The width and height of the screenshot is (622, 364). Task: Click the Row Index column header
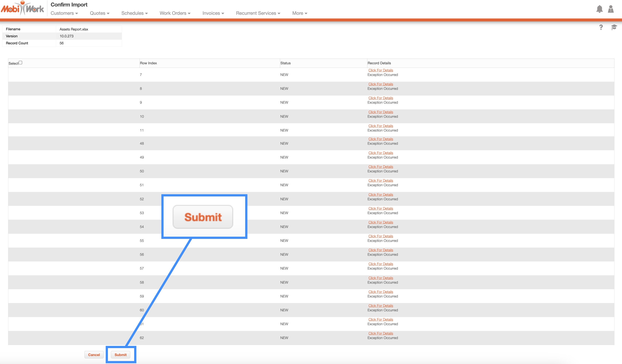coord(148,63)
